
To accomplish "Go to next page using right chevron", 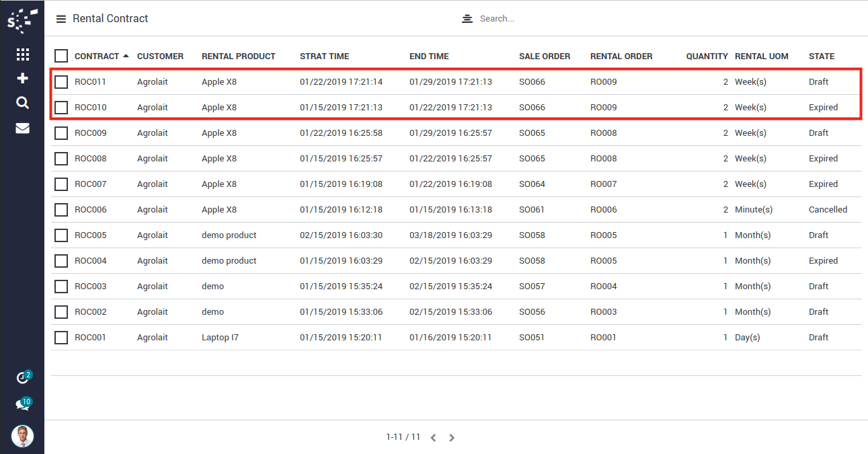I will coord(452,438).
